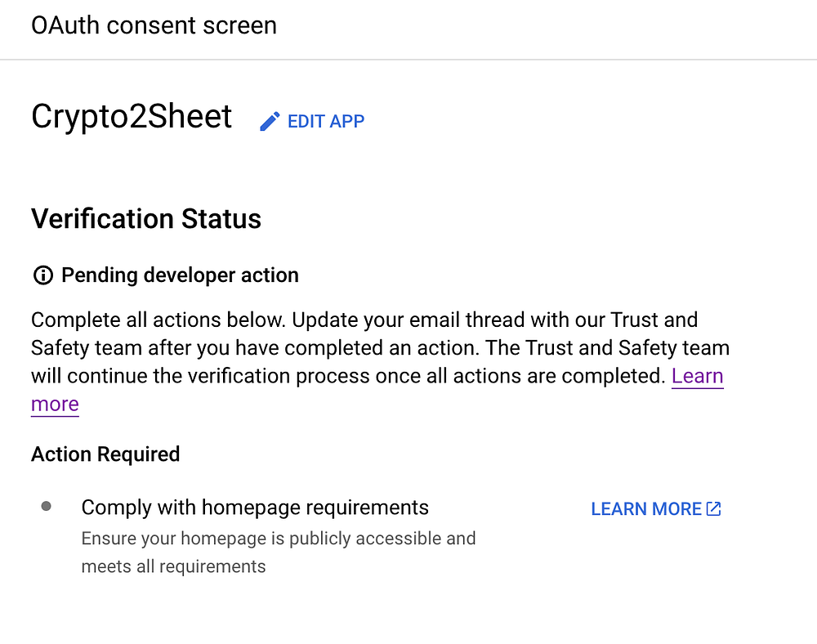Click the "meets all requirements" description line
The width and height of the screenshot is (817, 644).
(173, 566)
